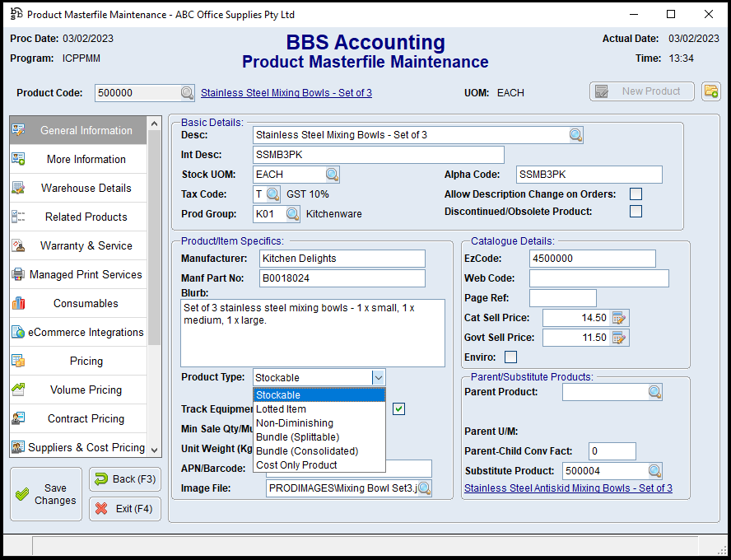Enable Allow Description Change on Orders
This screenshot has height=560, width=731.
click(x=636, y=194)
